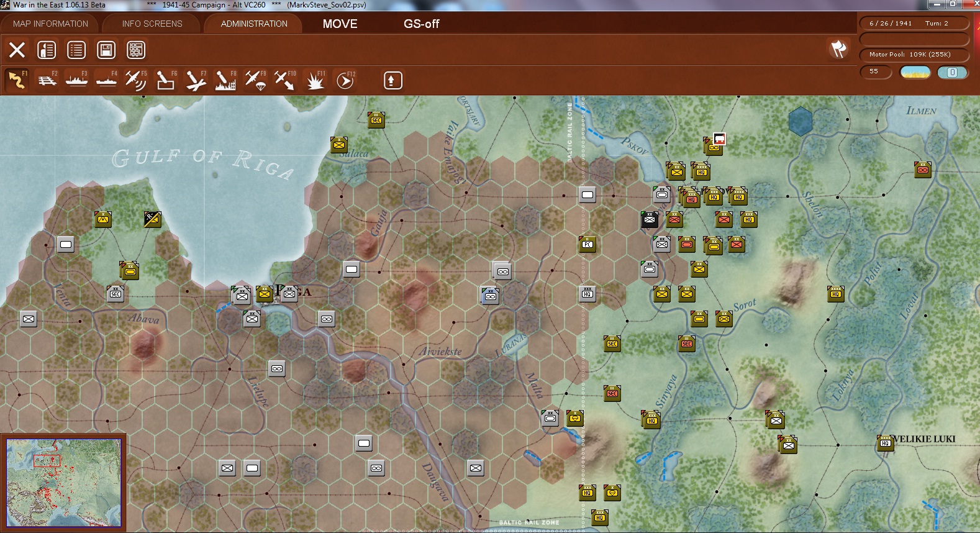Select the yellow HQ counter near Polist river
Image resolution: width=980 pixels, height=533 pixels.
click(x=836, y=294)
